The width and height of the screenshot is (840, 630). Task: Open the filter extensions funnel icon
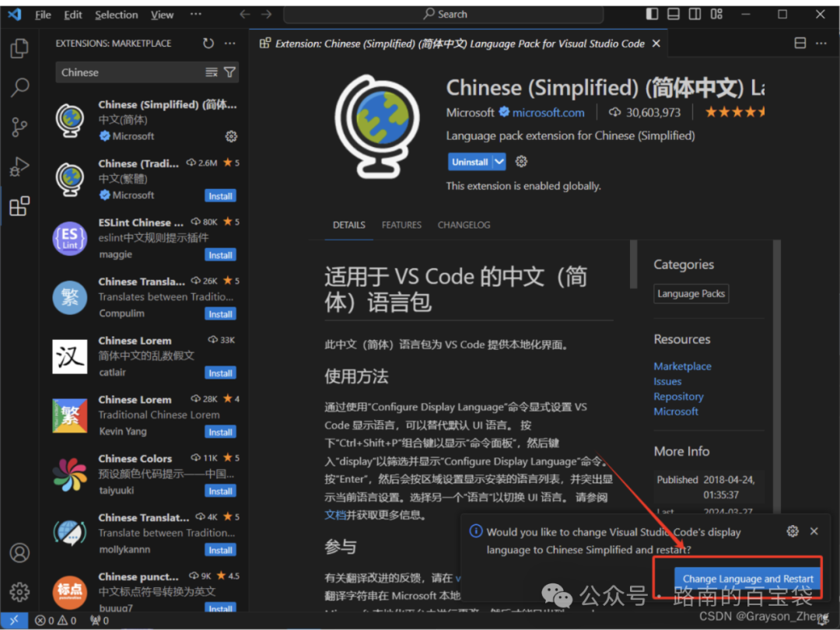pyautogui.click(x=229, y=72)
